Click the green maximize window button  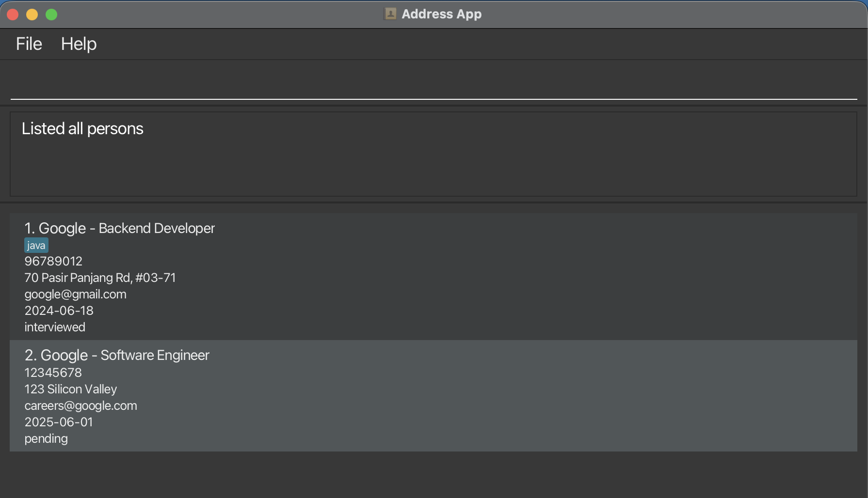pos(51,15)
